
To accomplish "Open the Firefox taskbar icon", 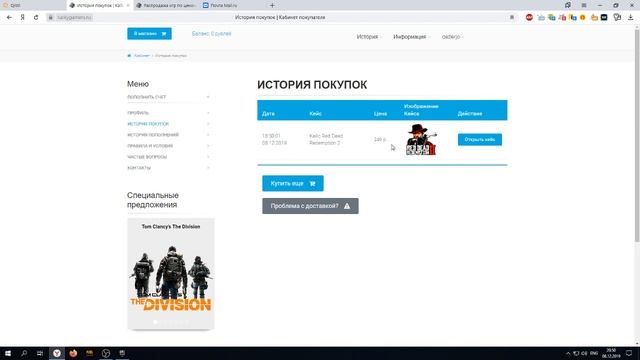I will coord(73,353).
